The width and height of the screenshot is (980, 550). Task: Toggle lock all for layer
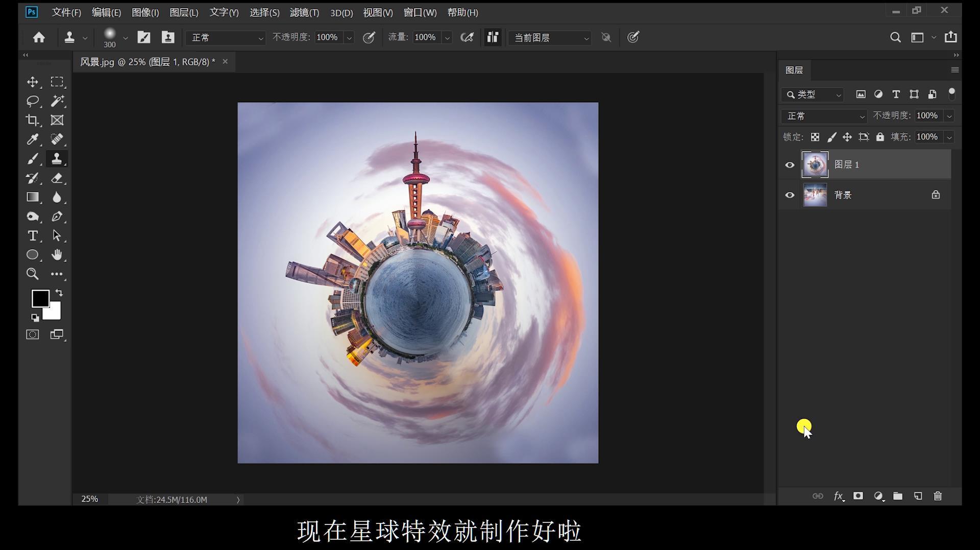tap(880, 137)
